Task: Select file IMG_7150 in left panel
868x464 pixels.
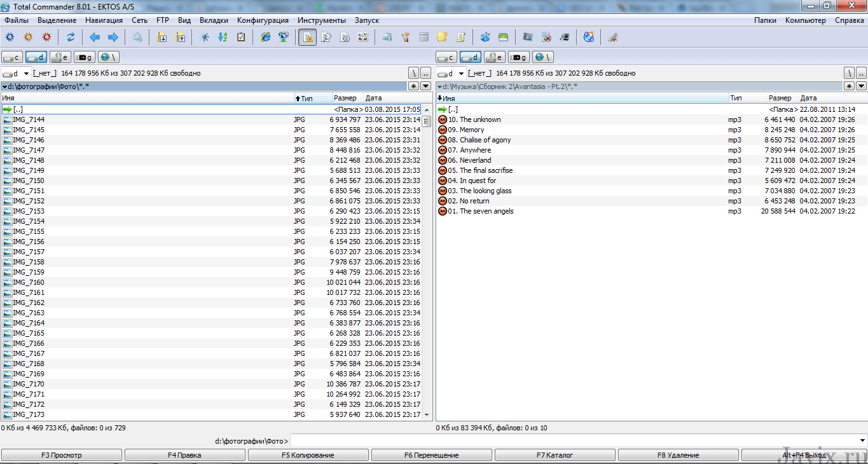Action: pyautogui.click(x=211, y=181)
